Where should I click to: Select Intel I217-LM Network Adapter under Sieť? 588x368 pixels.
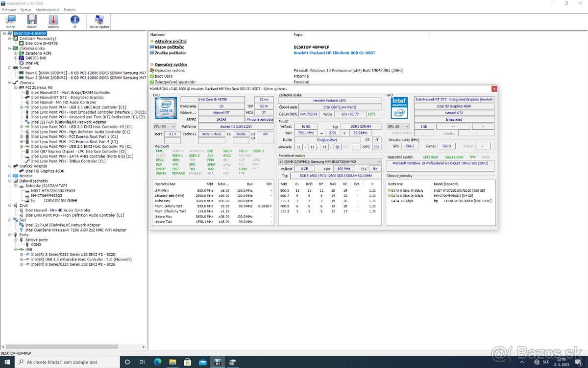pyautogui.click(x=63, y=225)
